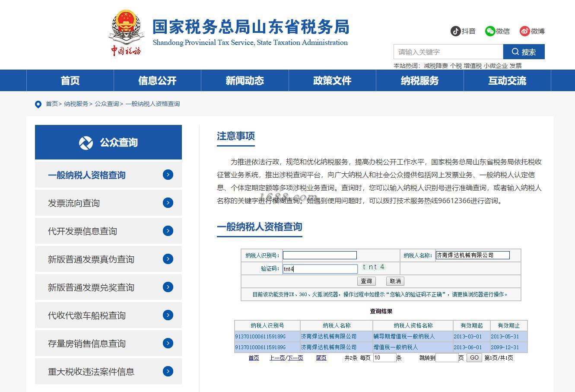Select 发票流向查询 in sidebar menu
This screenshot has height=392, width=575.
pyautogui.click(x=108, y=203)
